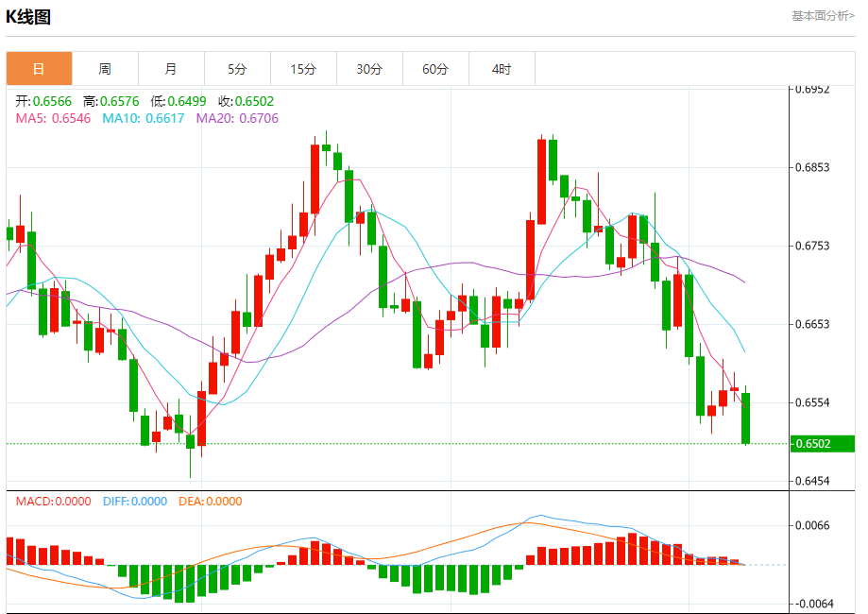Open the 基本面分析> link
Image resolution: width=868 pixels, height=614 pixels.
[824, 15]
